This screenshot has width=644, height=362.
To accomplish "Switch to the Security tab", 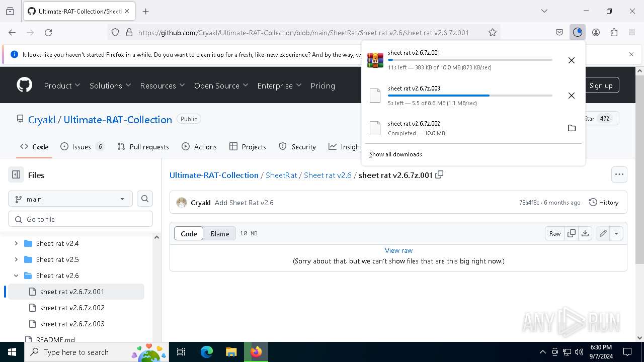I will [x=297, y=147].
